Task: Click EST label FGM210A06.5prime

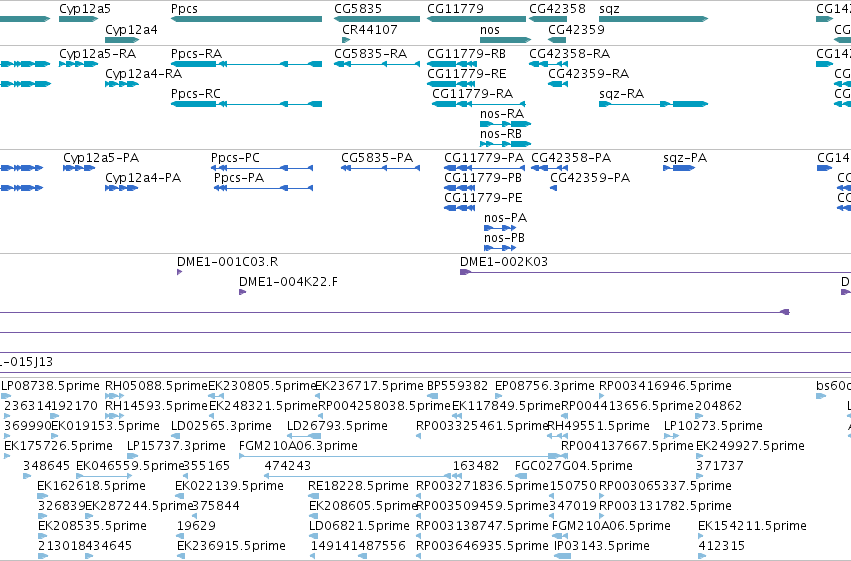Action: click(611, 526)
